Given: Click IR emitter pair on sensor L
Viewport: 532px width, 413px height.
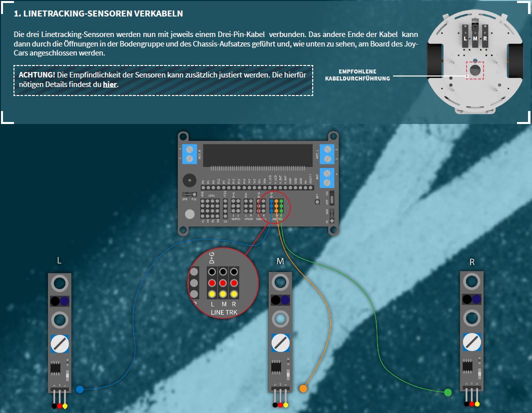Looking at the screenshot, I should pyautogui.click(x=60, y=301).
